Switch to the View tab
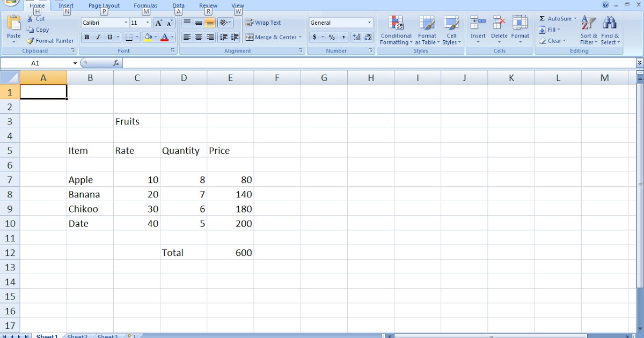 (238, 6)
